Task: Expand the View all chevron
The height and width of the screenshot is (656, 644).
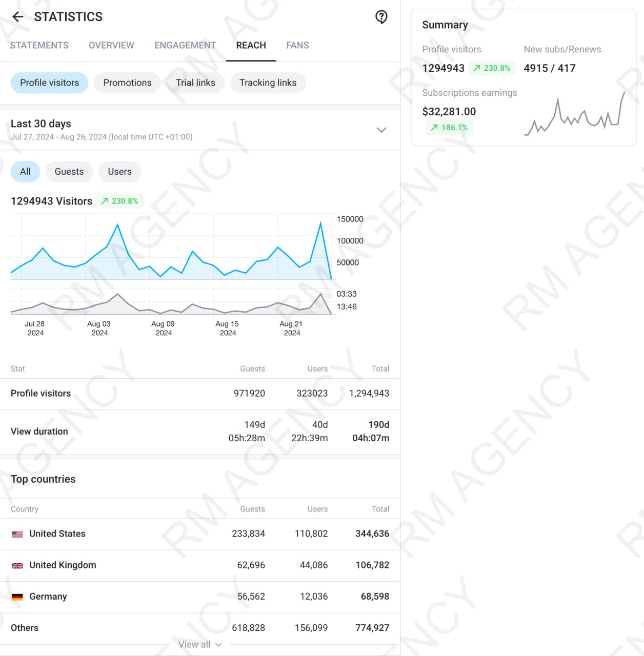Action: tap(218, 645)
